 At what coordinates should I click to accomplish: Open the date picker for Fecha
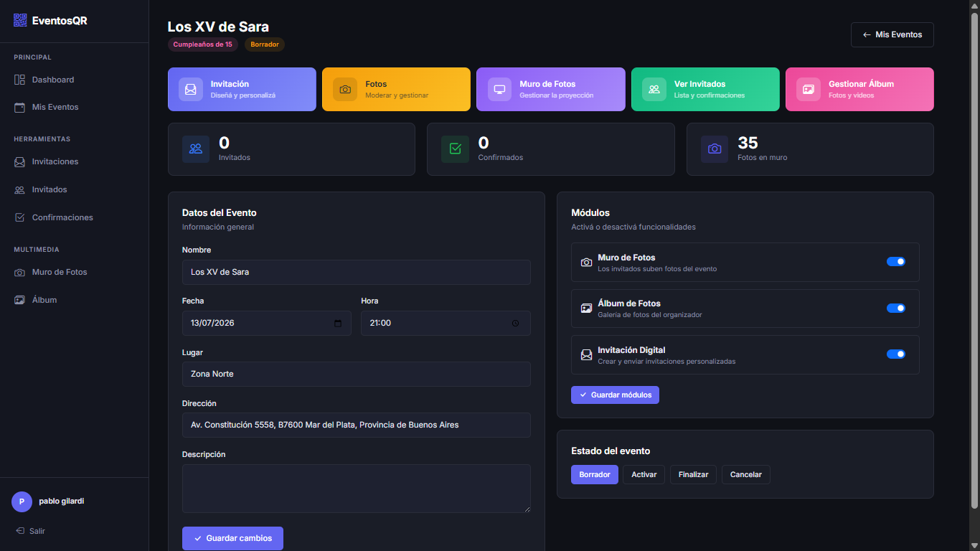[x=337, y=323]
